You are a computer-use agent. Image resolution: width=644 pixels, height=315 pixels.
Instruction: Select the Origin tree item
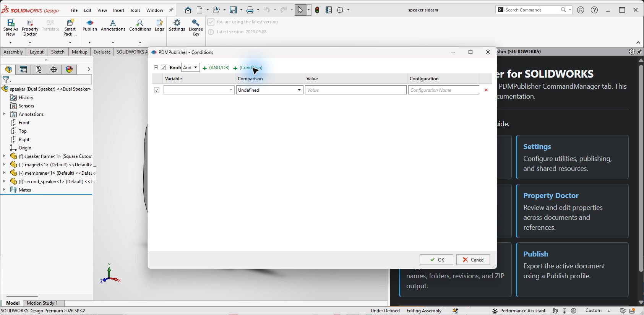pos(25,148)
